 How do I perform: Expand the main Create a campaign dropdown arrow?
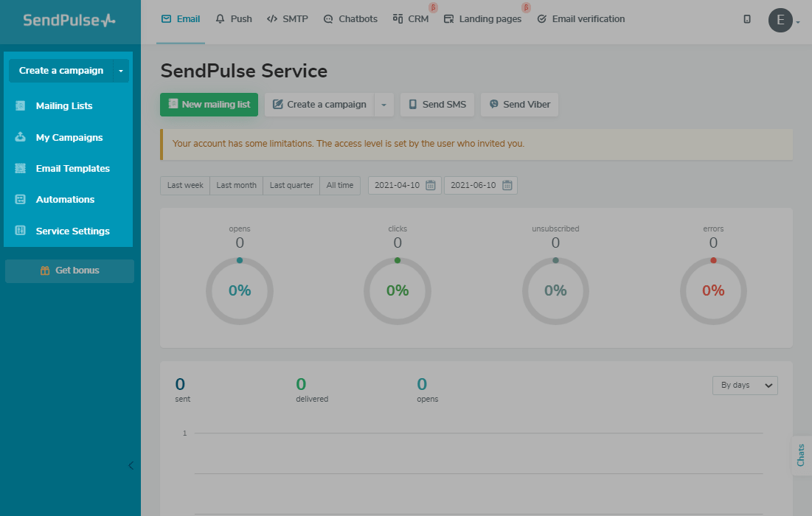click(x=384, y=105)
